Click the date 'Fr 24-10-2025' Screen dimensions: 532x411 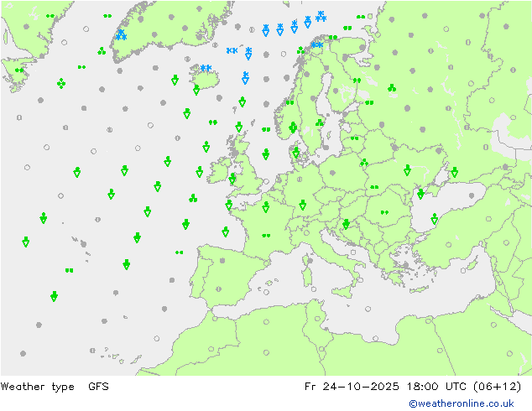(x=352, y=386)
